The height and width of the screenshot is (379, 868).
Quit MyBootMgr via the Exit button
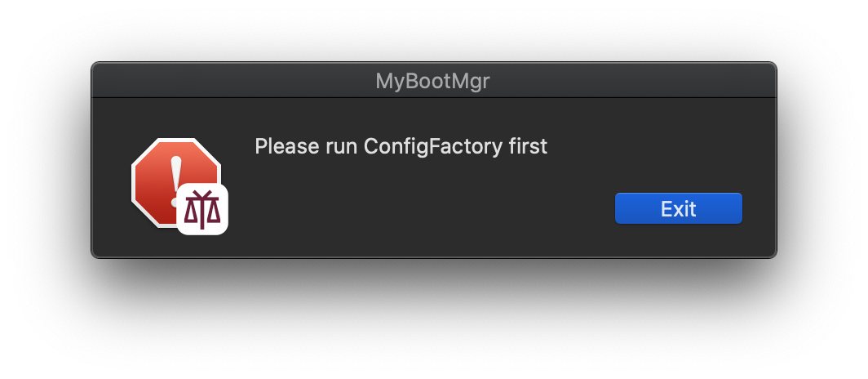click(678, 208)
